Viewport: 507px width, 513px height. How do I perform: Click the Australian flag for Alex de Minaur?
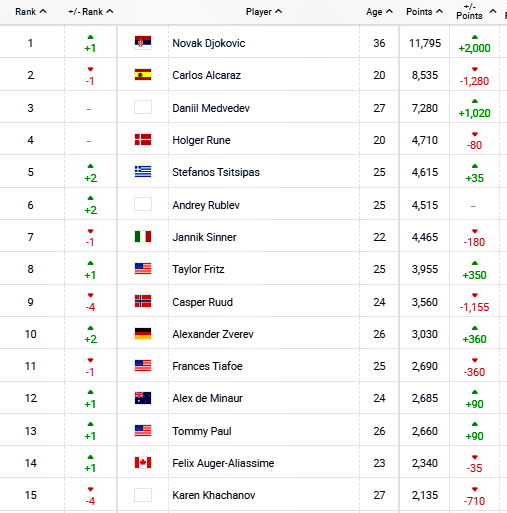[143, 398]
